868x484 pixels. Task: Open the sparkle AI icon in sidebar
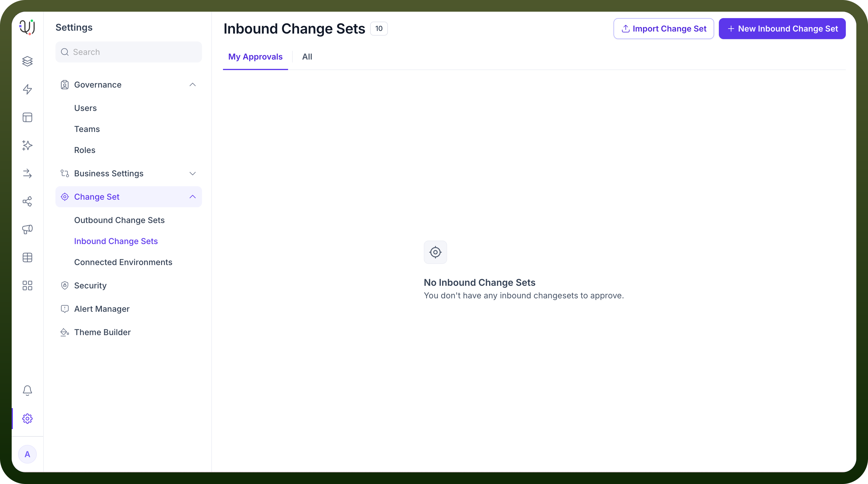coord(27,145)
